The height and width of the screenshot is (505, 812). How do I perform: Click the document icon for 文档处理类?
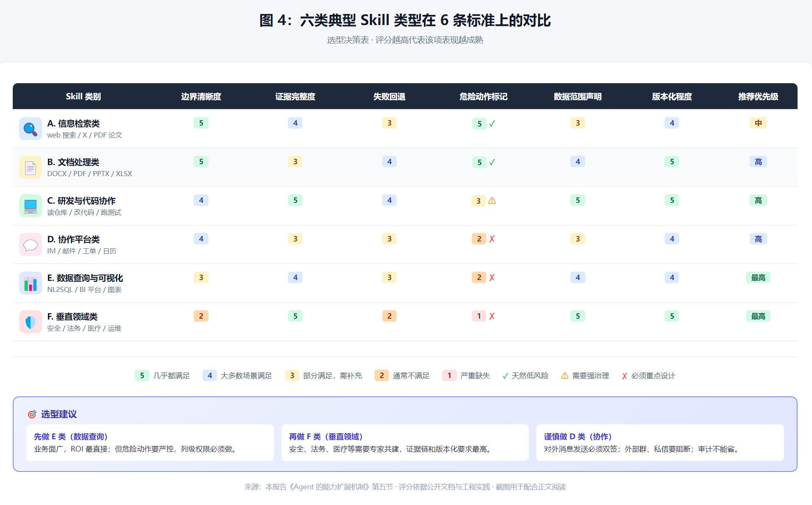pos(30,167)
